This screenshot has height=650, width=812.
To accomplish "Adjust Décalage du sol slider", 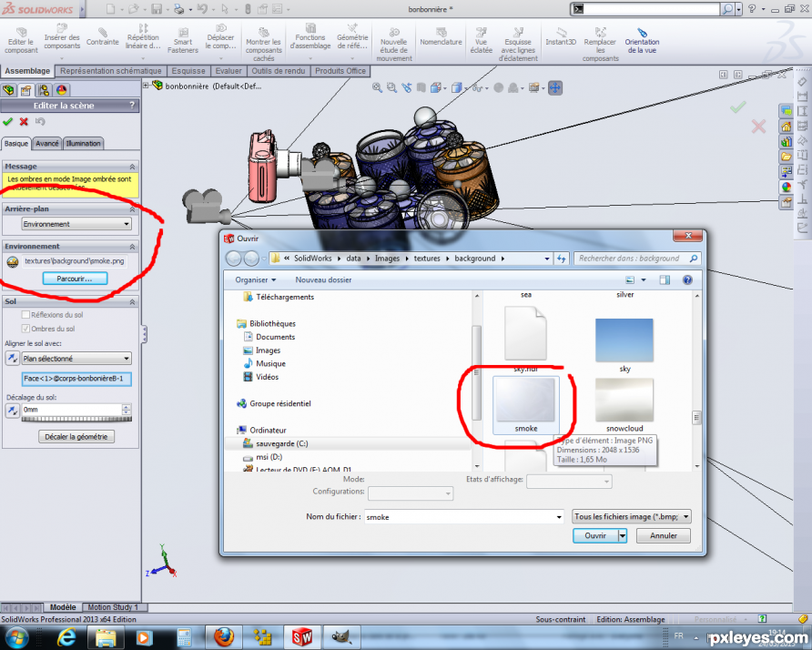I will point(76,419).
